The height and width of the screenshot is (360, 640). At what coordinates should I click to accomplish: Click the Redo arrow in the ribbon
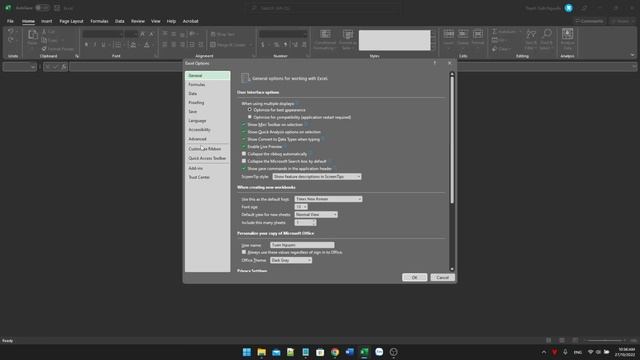coord(11,40)
